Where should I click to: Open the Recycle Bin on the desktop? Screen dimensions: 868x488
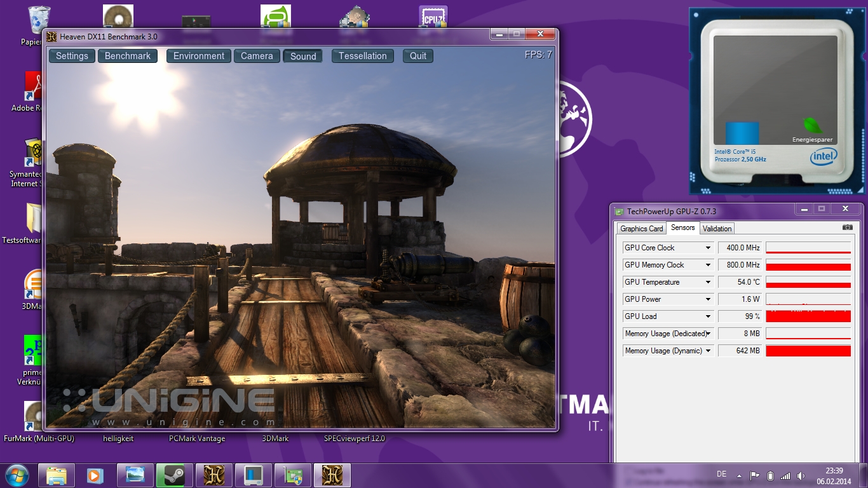37,21
